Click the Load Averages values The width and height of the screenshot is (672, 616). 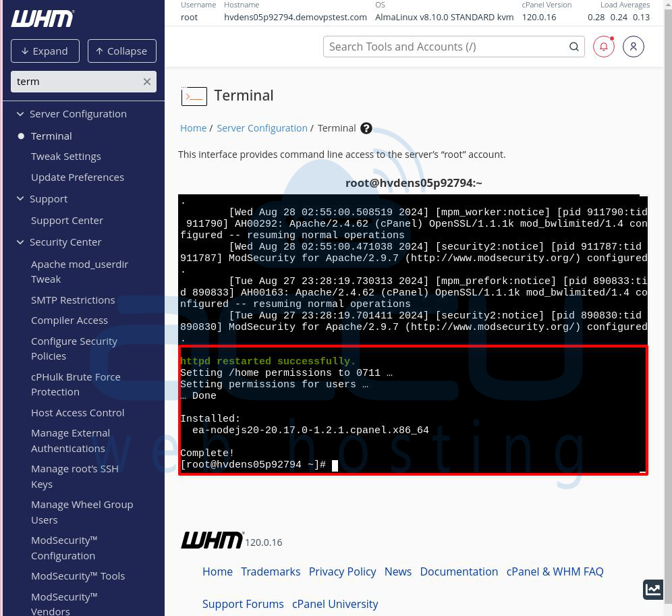pos(619,17)
